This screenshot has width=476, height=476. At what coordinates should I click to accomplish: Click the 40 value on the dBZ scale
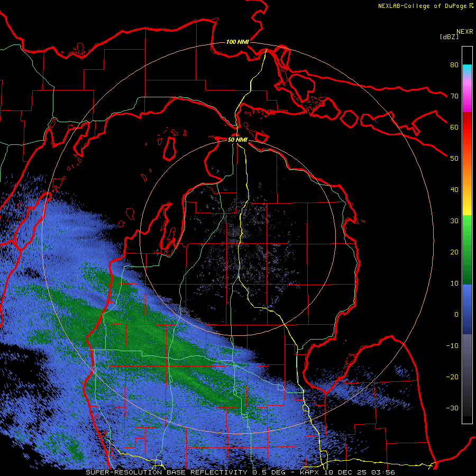[454, 190]
